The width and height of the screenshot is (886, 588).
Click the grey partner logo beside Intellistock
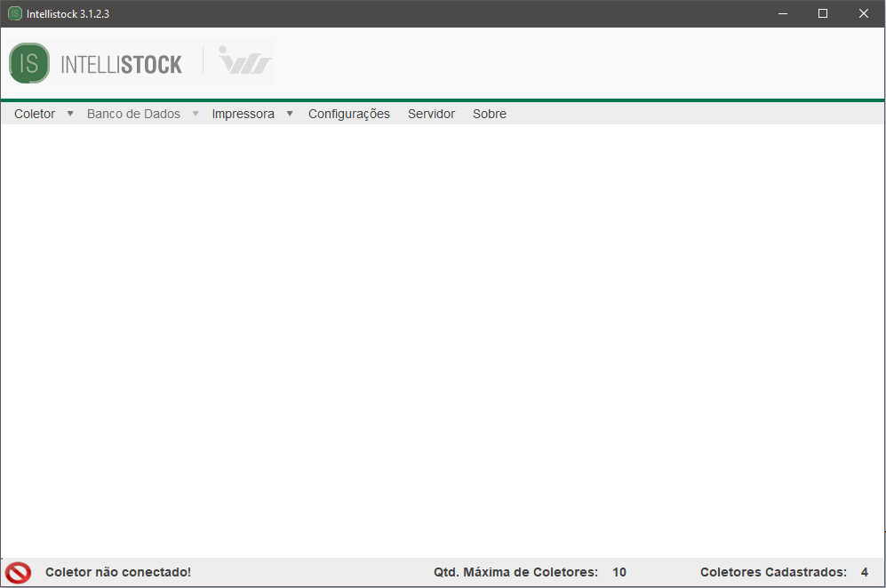coord(243,61)
